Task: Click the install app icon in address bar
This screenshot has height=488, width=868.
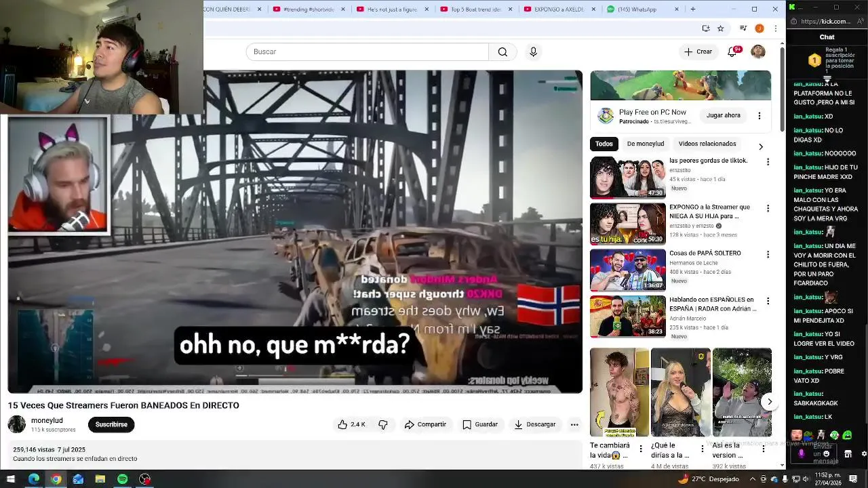Action: tap(706, 28)
